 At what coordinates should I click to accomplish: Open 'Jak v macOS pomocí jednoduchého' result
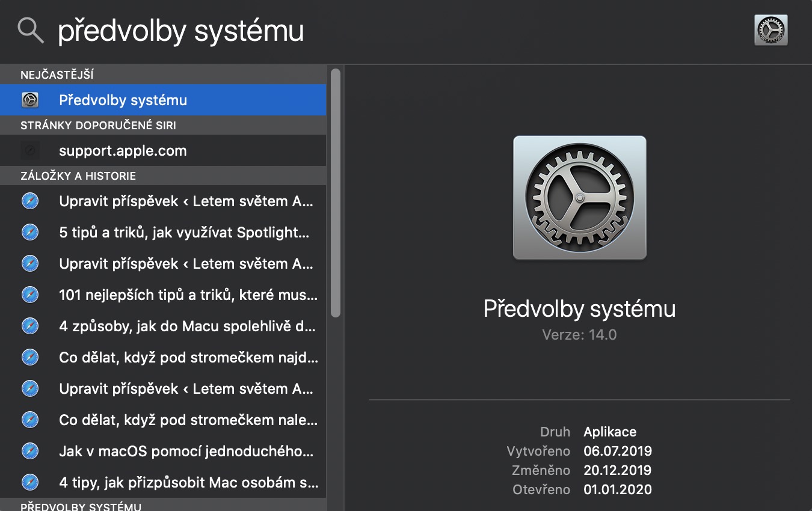pos(186,451)
